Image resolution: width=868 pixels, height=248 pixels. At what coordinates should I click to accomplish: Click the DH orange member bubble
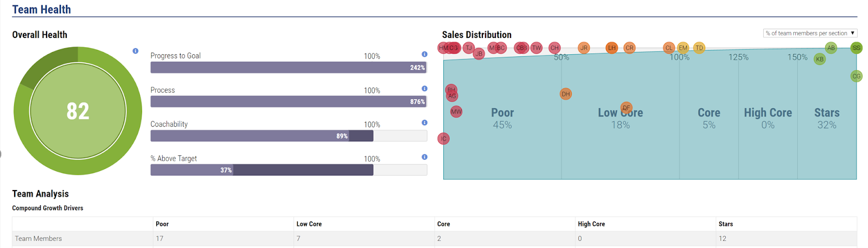565,94
